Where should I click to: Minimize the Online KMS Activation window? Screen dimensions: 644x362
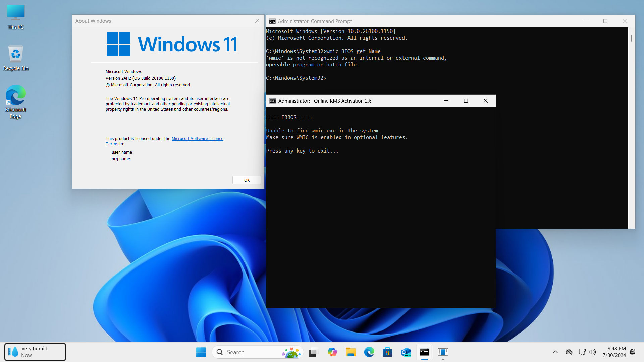point(446,101)
